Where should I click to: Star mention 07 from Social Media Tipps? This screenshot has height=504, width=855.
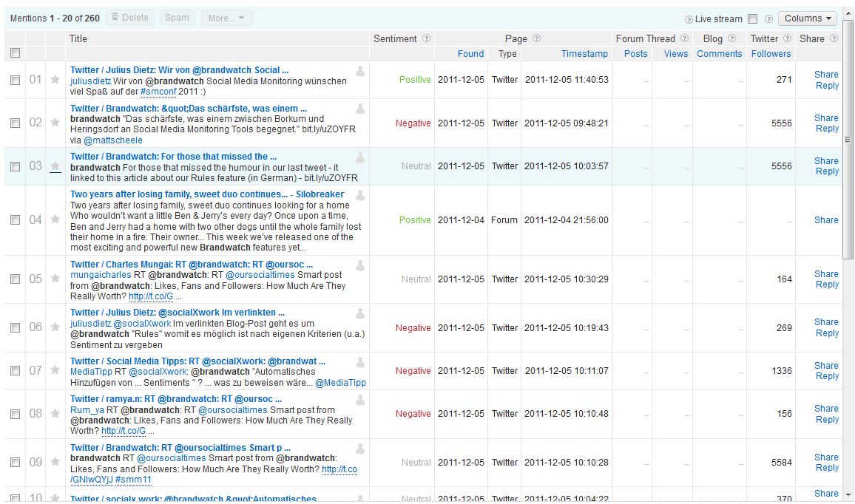pyautogui.click(x=55, y=371)
